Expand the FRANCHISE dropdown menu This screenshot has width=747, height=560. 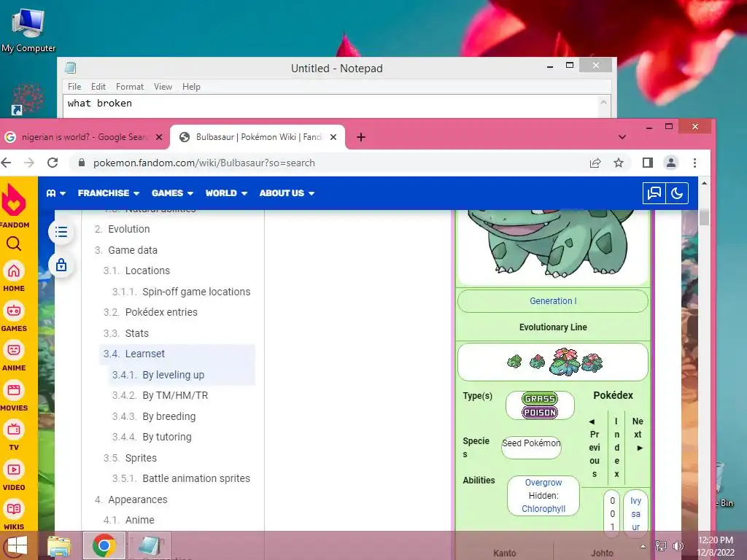click(x=109, y=192)
